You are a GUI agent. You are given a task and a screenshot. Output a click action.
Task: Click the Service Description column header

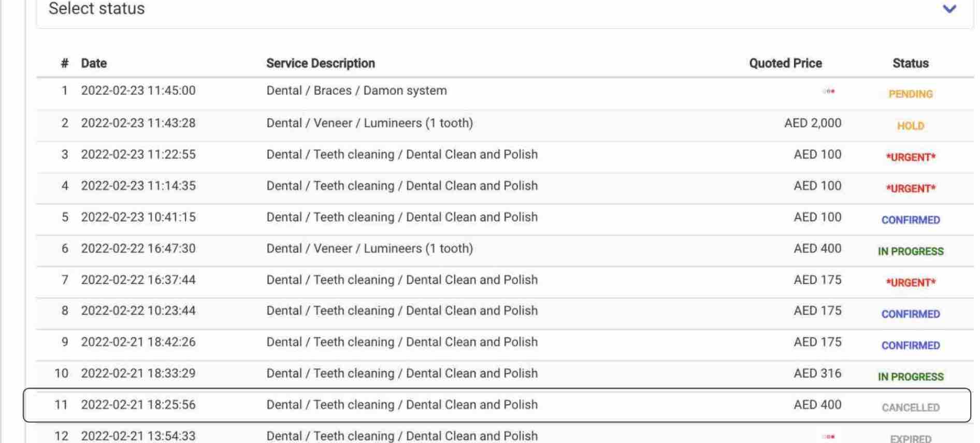point(321,63)
